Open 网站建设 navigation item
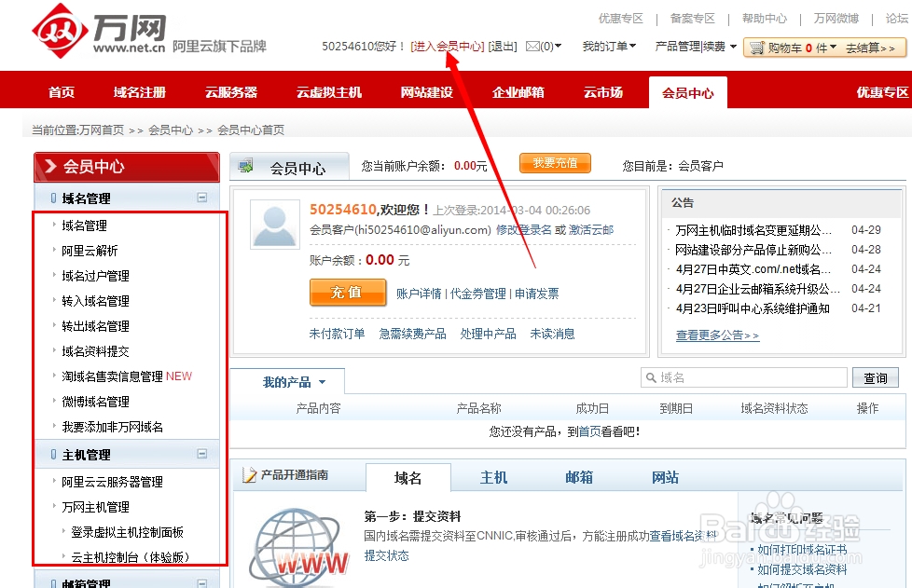Screen dimensions: 912x588 tap(426, 92)
